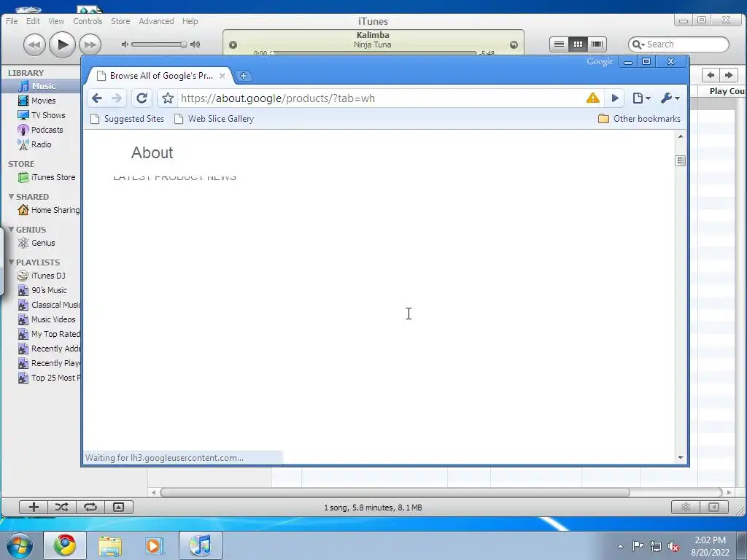Click the Chrome page scroll-down arrow
This screenshot has width=747, height=560.
click(x=681, y=458)
